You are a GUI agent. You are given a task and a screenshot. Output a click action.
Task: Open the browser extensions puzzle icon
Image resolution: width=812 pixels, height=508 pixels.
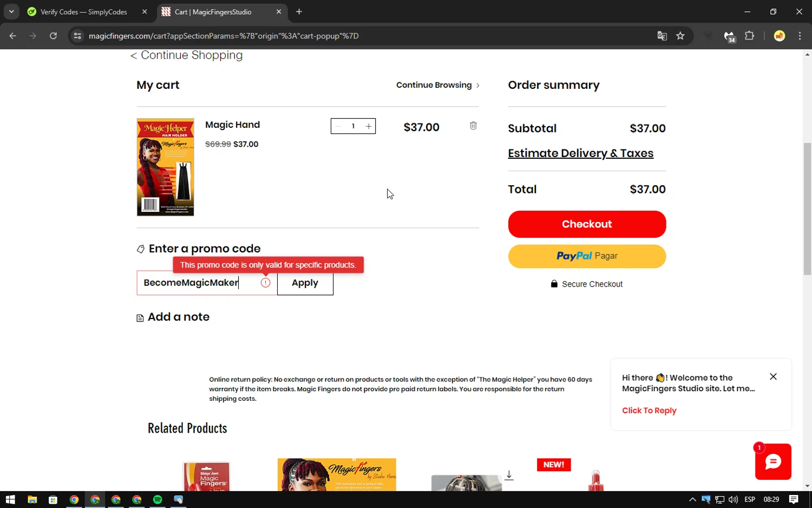(749, 36)
